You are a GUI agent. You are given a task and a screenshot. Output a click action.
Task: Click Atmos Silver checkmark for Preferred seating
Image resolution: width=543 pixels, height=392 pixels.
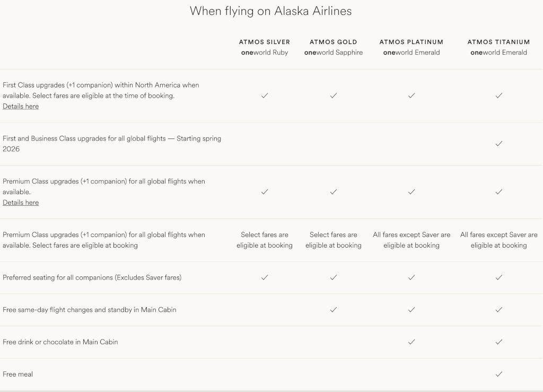click(x=265, y=277)
